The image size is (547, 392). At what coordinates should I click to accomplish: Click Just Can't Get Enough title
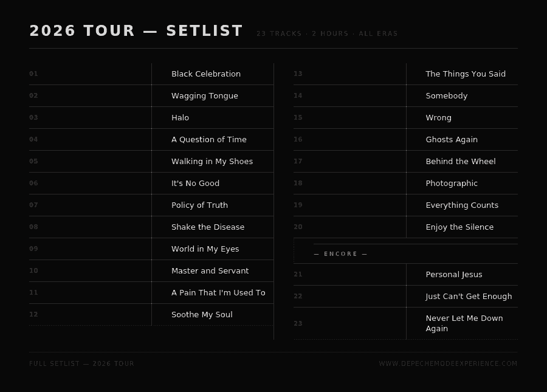pyautogui.click(x=469, y=297)
